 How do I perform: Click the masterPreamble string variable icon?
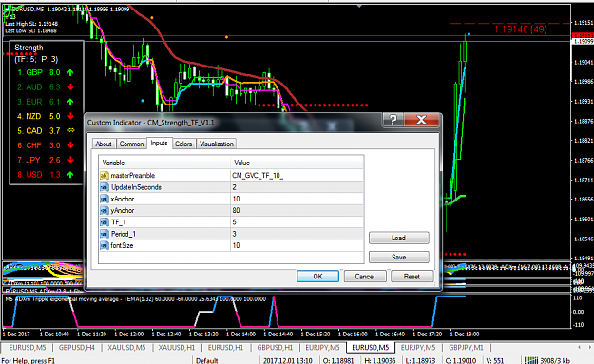pyautogui.click(x=105, y=176)
